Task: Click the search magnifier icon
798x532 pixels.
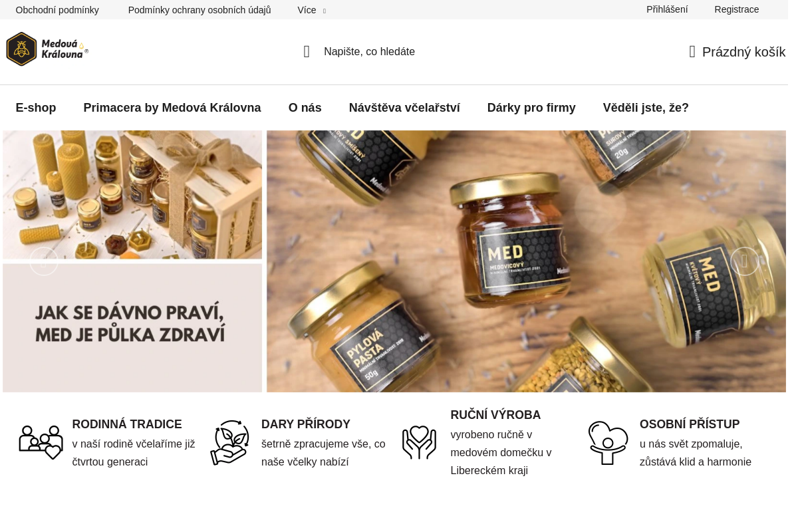Action: [x=307, y=52]
